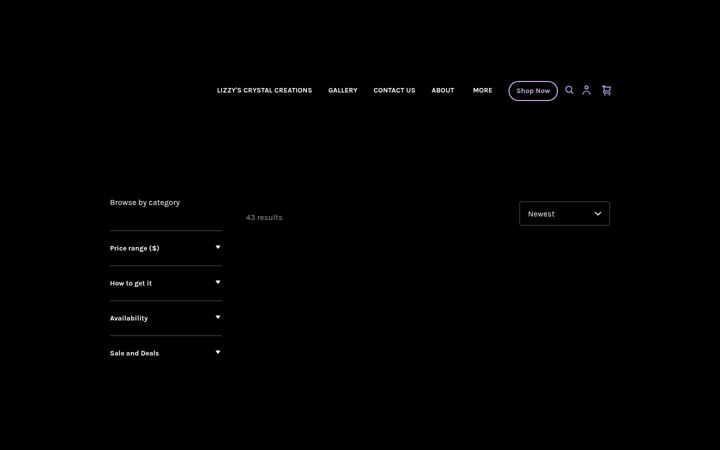Go to Lizzy's Crystal Creations home
Image resolution: width=720 pixels, height=450 pixels.
click(264, 90)
